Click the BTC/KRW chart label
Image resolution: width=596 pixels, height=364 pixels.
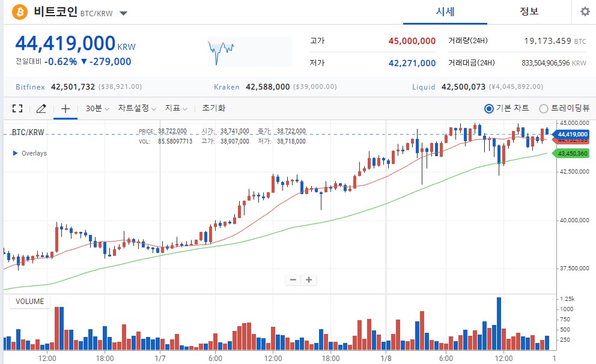pyautogui.click(x=28, y=132)
